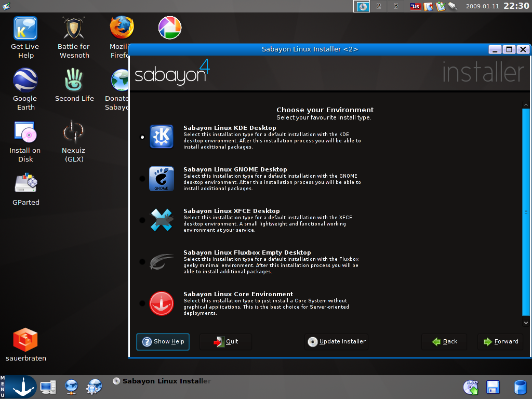The width and height of the screenshot is (532, 399).
Task: Click the installer scrollbar down arrow
Action: pyautogui.click(x=526, y=323)
